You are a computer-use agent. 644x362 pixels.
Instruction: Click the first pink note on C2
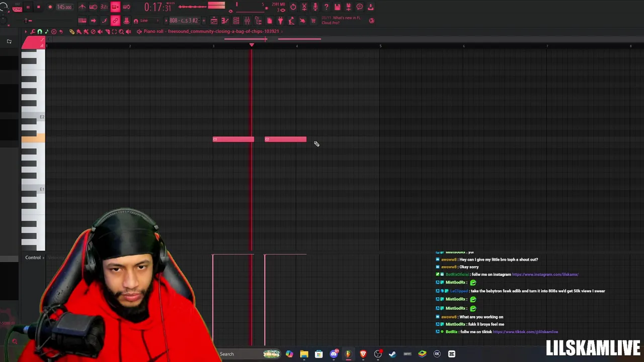tap(233, 139)
